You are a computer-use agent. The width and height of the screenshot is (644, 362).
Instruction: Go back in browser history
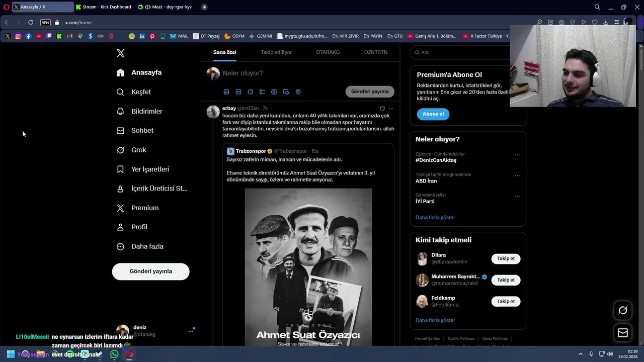[x=6, y=23]
